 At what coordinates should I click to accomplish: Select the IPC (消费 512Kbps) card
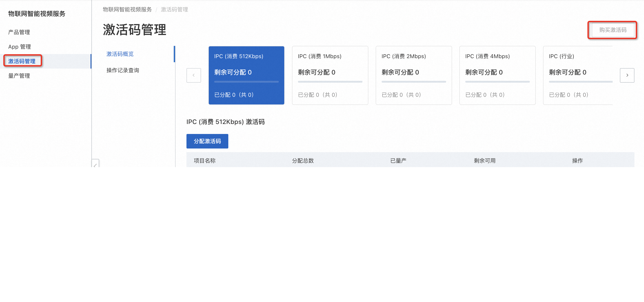pyautogui.click(x=246, y=75)
